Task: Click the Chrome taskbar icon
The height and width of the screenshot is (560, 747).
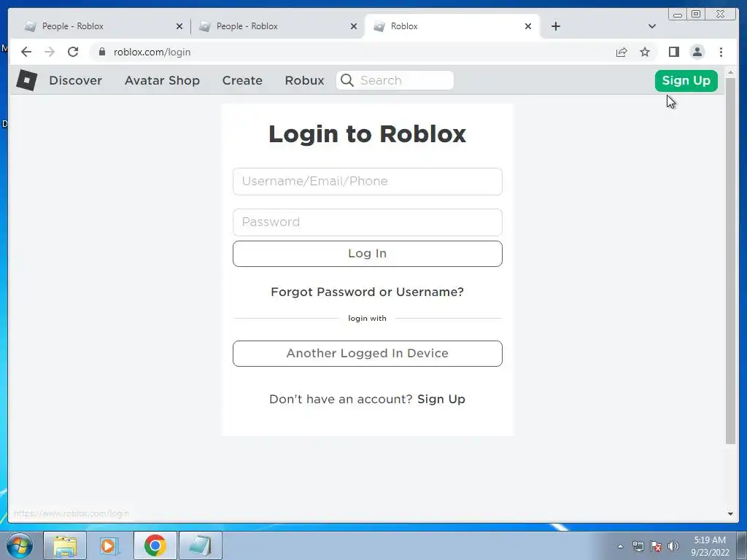Action: coord(155,545)
